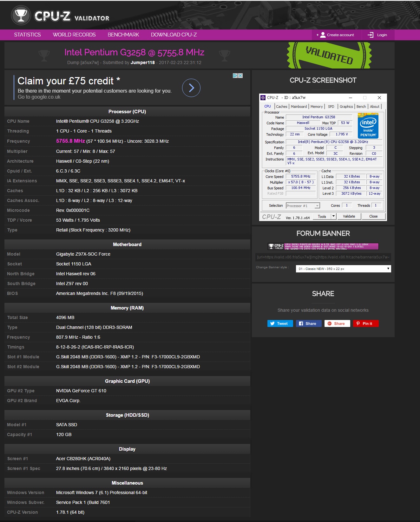This screenshot has height=522, width=420.
Task: Go to the BENCHMARK section
Action: pyautogui.click(x=123, y=35)
